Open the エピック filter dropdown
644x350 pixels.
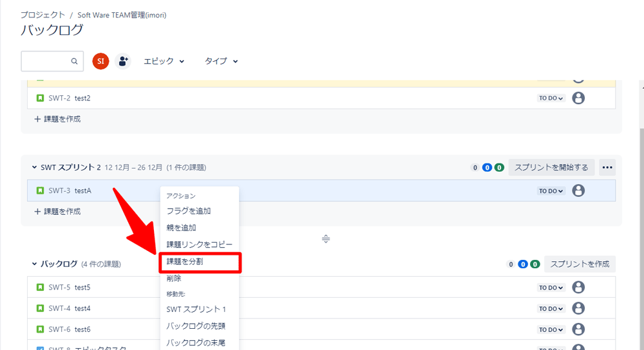(x=164, y=61)
